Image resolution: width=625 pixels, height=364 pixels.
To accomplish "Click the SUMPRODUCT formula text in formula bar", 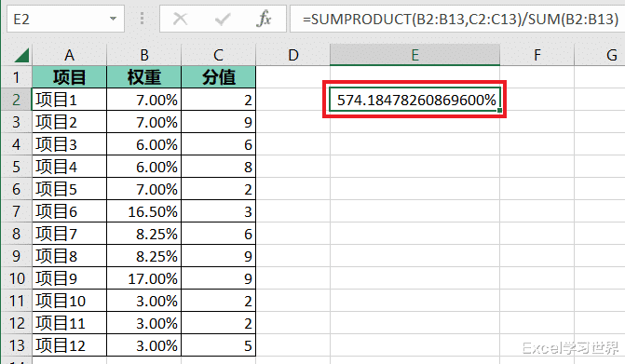I will (x=460, y=19).
